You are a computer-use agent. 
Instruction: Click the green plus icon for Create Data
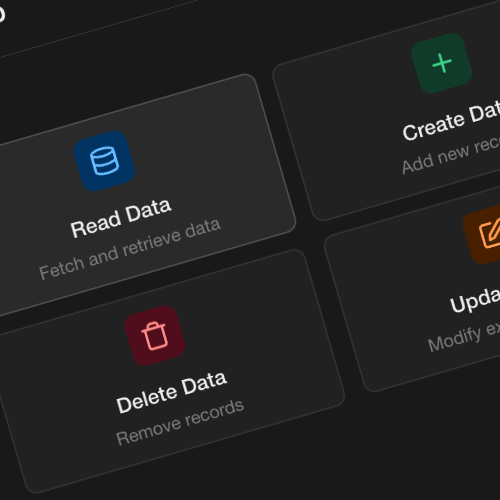[x=442, y=63]
